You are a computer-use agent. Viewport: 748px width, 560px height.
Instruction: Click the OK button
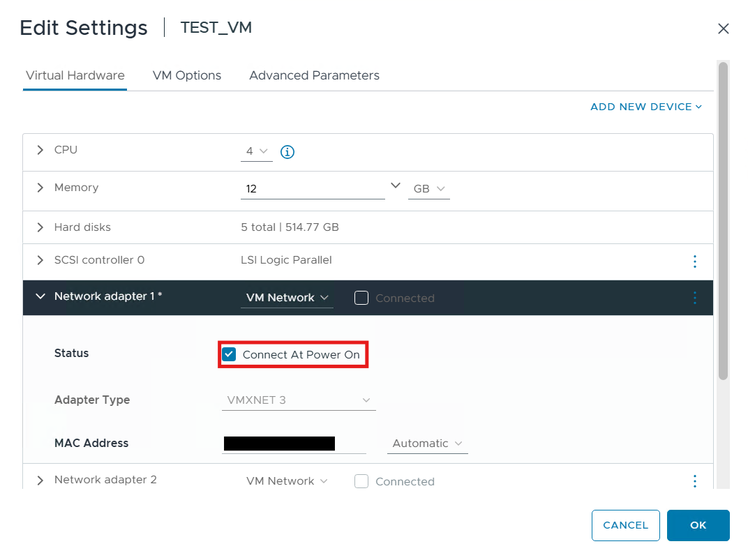pyautogui.click(x=698, y=525)
